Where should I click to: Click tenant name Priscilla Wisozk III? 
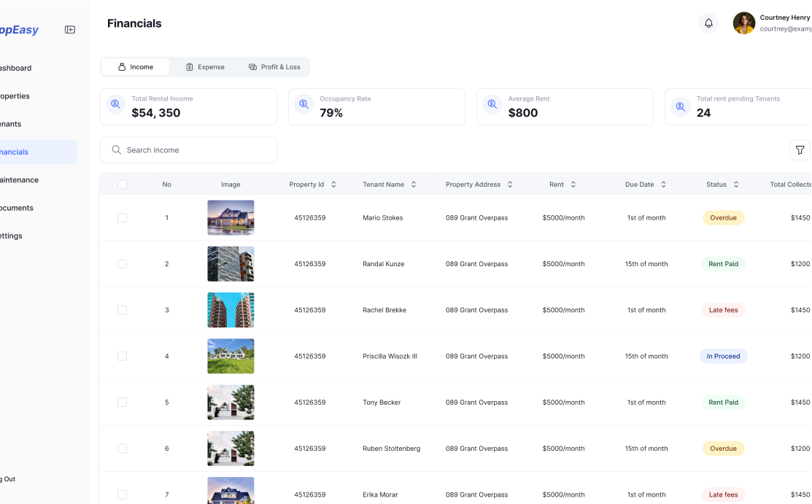coord(390,356)
